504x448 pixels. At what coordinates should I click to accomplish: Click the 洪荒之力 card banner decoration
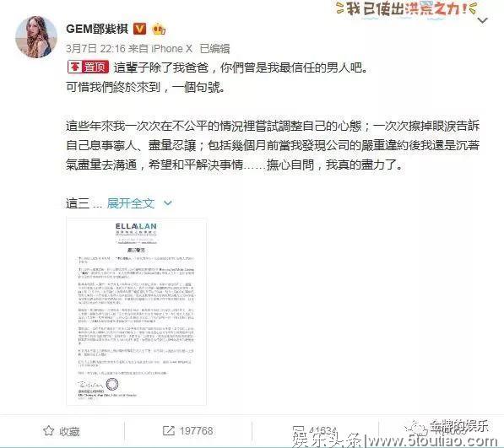tap(407, 9)
